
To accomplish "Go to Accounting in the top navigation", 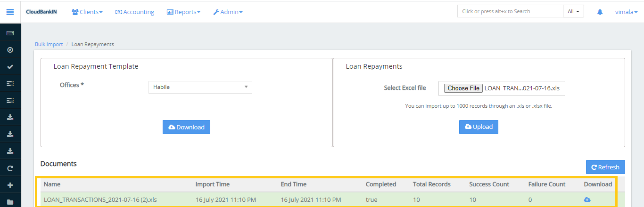I will tap(135, 12).
